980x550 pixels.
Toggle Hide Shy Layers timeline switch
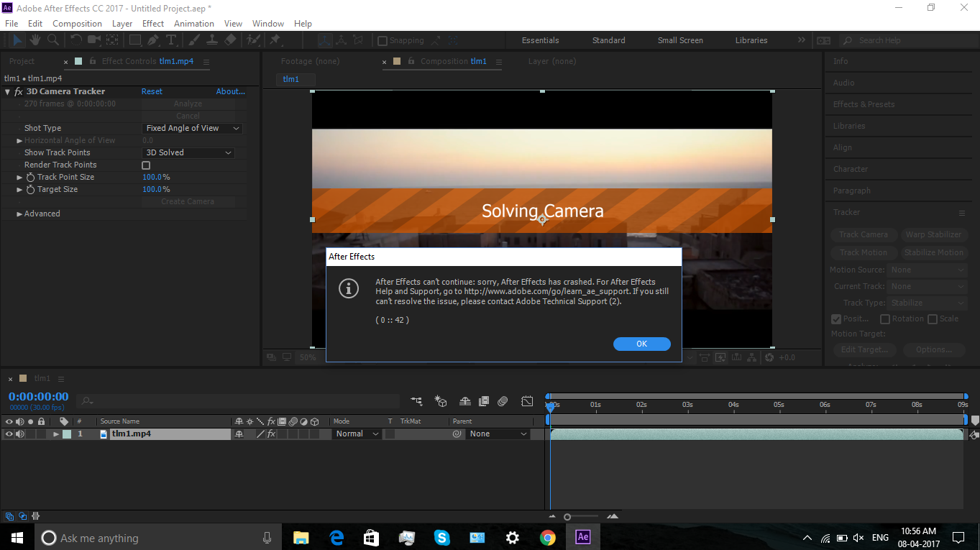coord(465,401)
